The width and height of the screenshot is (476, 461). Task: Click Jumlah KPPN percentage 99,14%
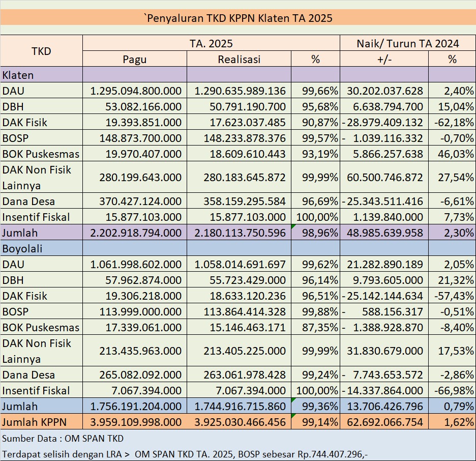(316, 422)
